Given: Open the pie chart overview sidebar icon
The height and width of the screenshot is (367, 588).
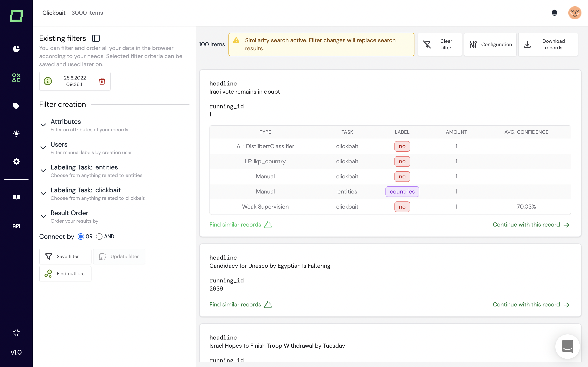Looking at the screenshot, I should coord(16,49).
